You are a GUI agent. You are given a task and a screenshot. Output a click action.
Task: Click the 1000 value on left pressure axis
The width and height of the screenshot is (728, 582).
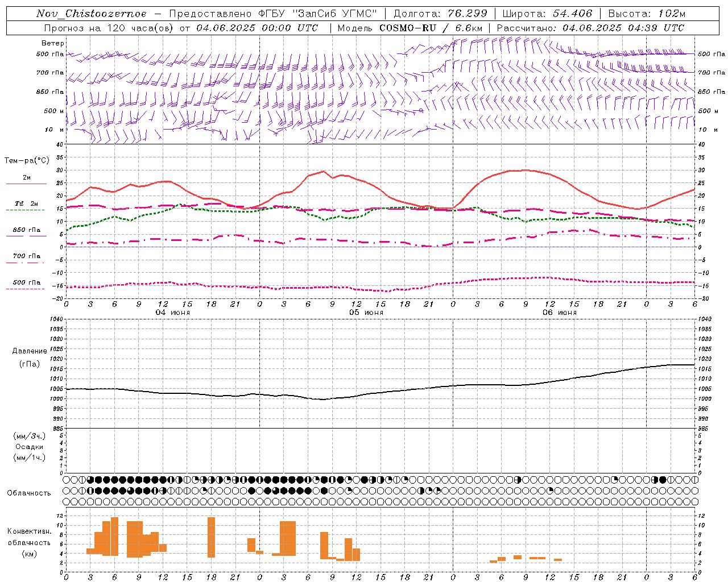coord(56,399)
